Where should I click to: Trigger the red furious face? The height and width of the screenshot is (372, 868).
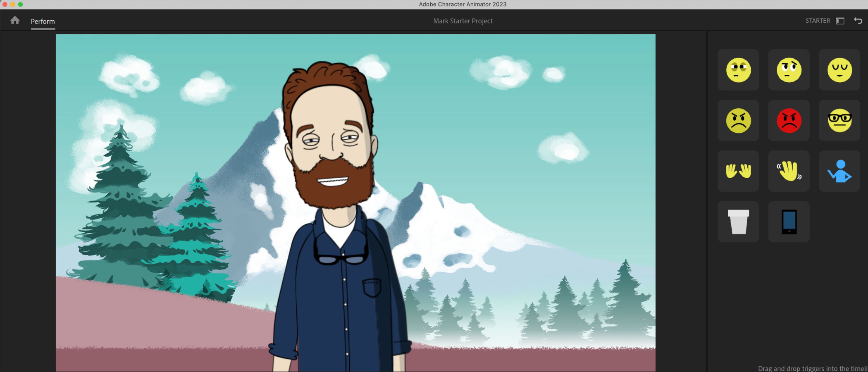789,121
